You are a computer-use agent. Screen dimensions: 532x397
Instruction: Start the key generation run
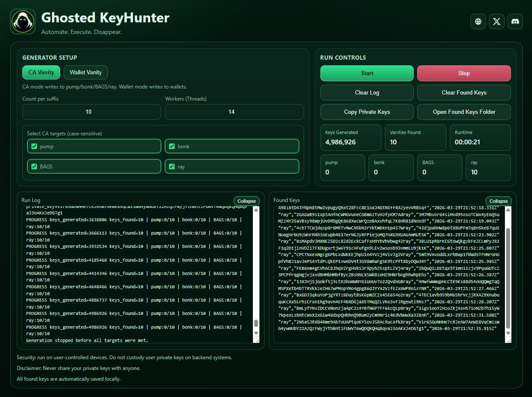tap(366, 73)
